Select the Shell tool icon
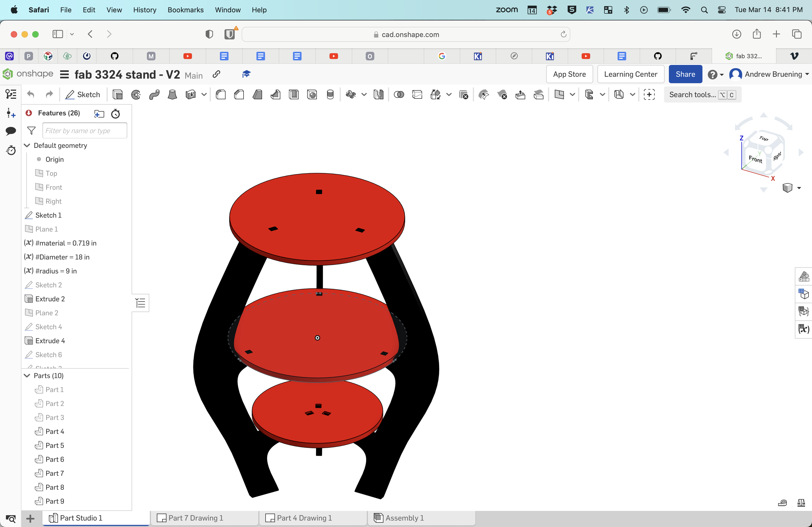 [x=294, y=94]
